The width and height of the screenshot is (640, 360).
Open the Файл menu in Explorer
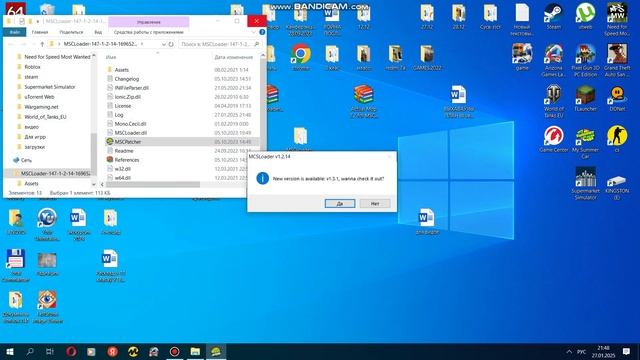(15, 32)
